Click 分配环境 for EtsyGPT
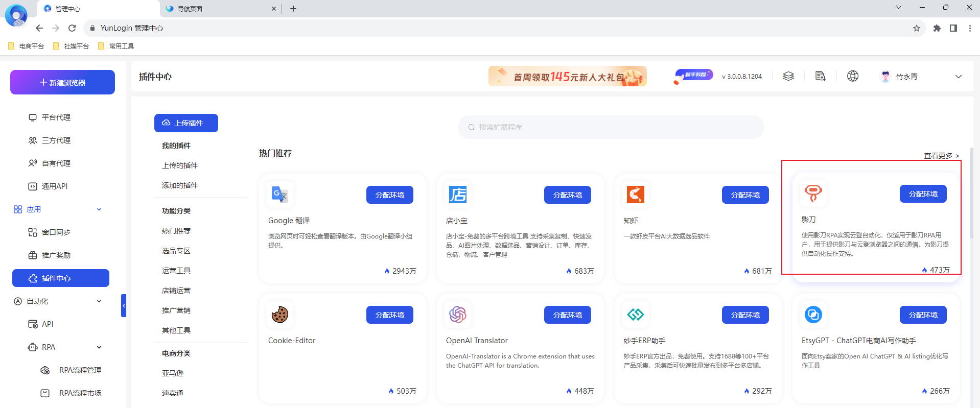The height and width of the screenshot is (408, 980). tap(923, 315)
